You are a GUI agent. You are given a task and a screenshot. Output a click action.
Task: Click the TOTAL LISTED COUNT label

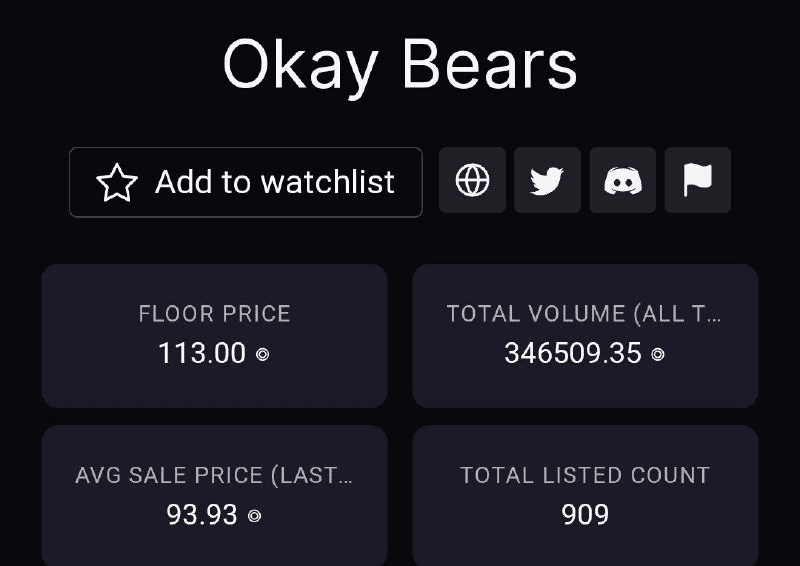tap(585, 475)
